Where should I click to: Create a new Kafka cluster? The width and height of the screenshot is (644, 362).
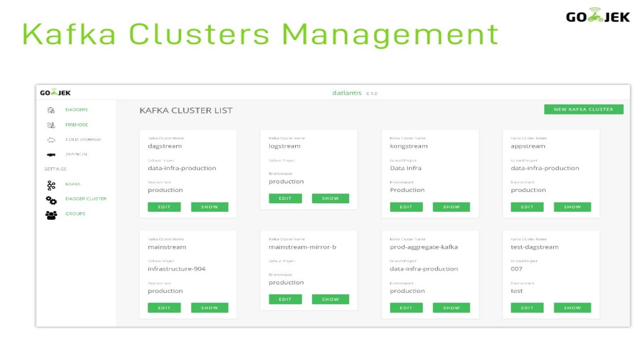[584, 109]
